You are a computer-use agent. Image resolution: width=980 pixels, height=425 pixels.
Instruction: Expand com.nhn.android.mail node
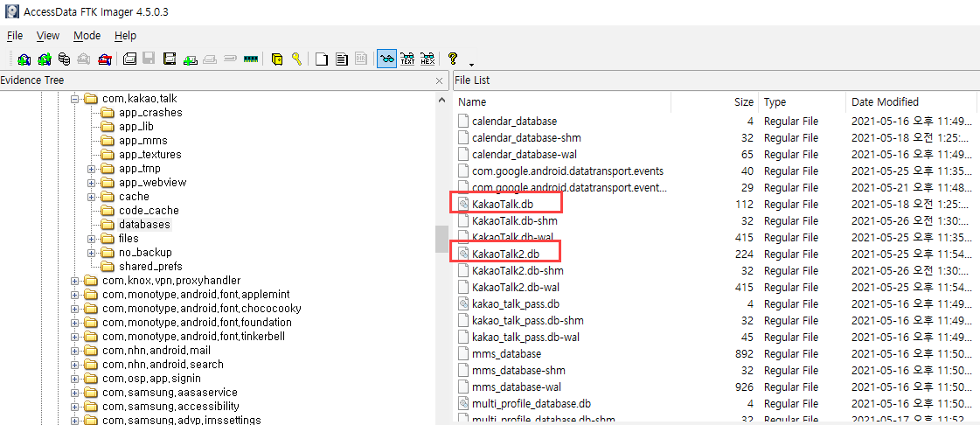75,351
